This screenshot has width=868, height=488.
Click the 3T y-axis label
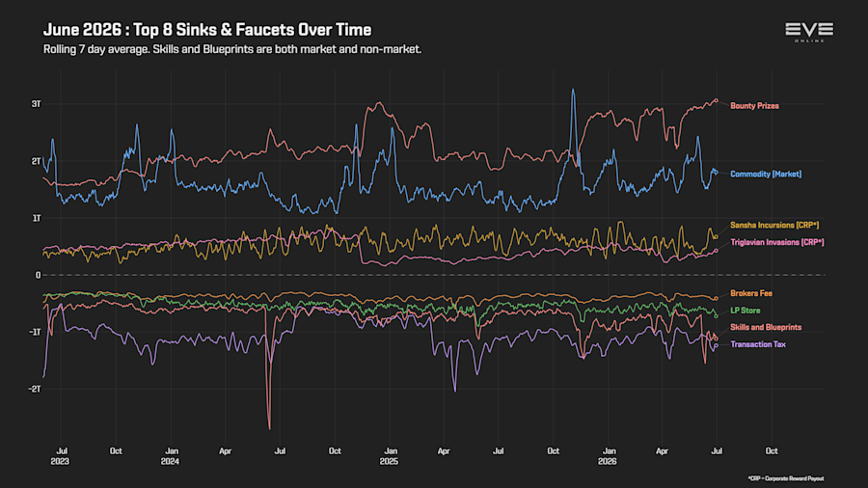(x=36, y=104)
